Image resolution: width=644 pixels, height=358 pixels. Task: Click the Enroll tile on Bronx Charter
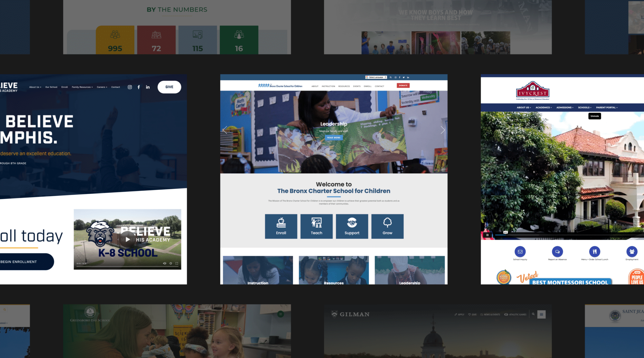point(281,227)
